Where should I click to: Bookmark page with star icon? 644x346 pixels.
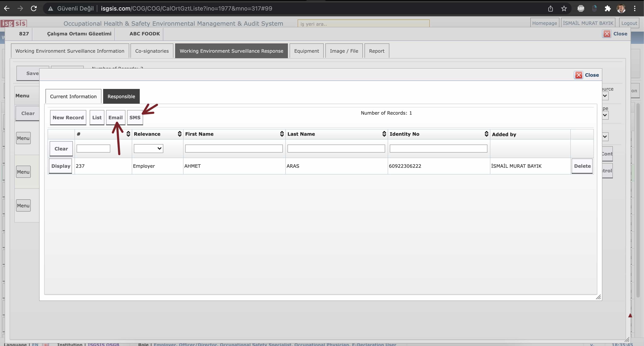coord(564,8)
